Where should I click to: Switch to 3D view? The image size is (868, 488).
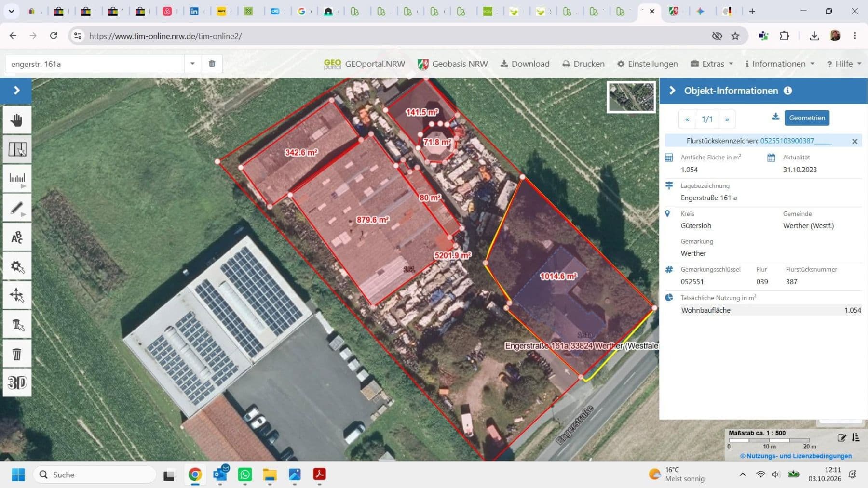[x=17, y=383]
